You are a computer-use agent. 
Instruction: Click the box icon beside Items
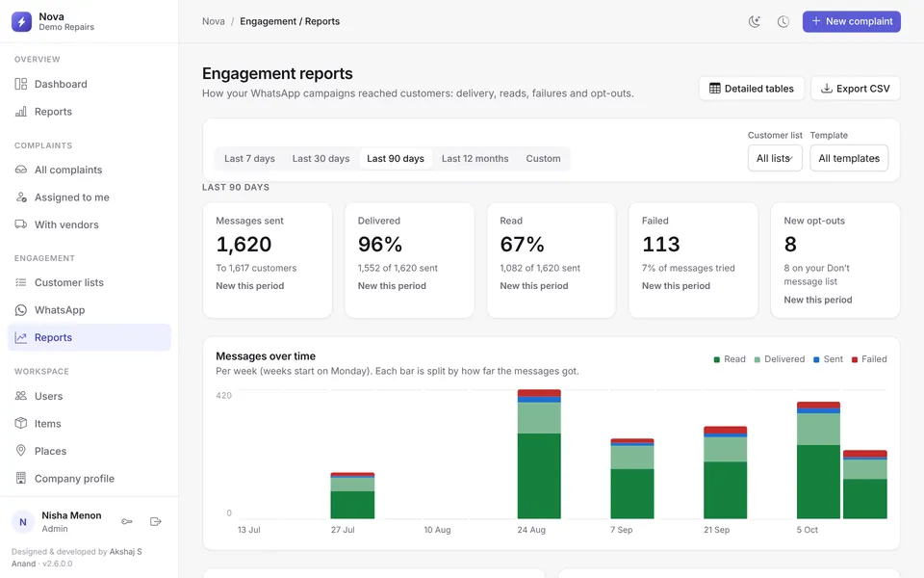pos(20,423)
